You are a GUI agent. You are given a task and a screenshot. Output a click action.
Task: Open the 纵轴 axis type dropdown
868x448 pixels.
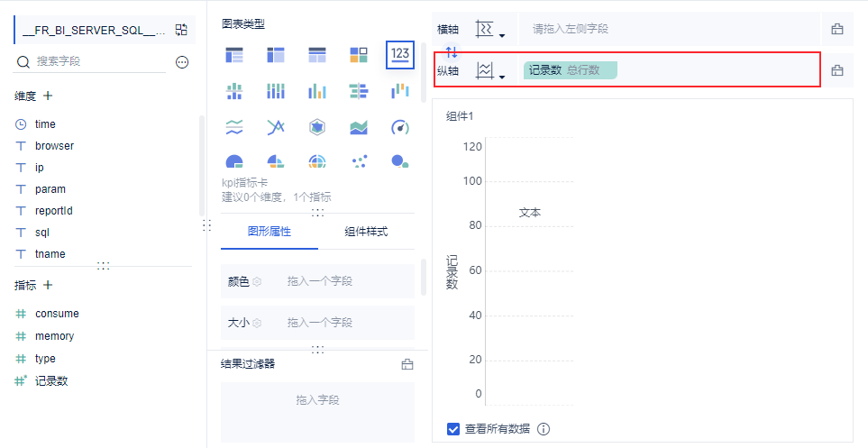click(x=490, y=71)
